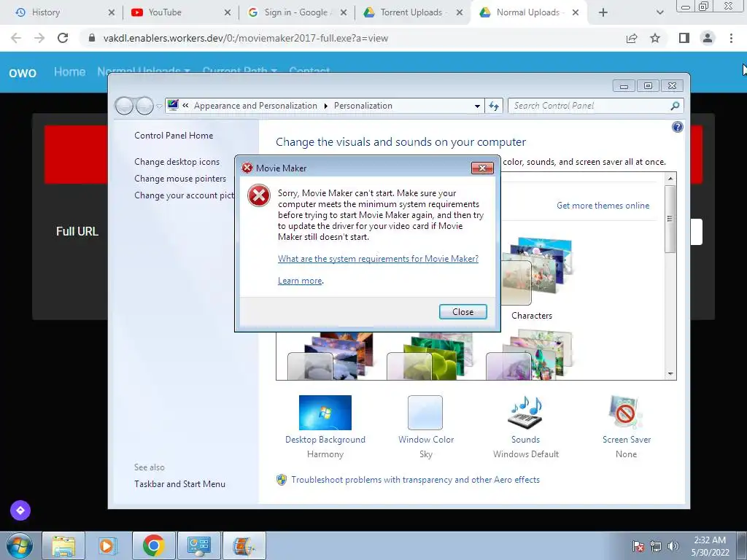This screenshot has height=560, width=747.
Task: Click the themes list scrollbar thumb
Action: pyautogui.click(x=670, y=219)
